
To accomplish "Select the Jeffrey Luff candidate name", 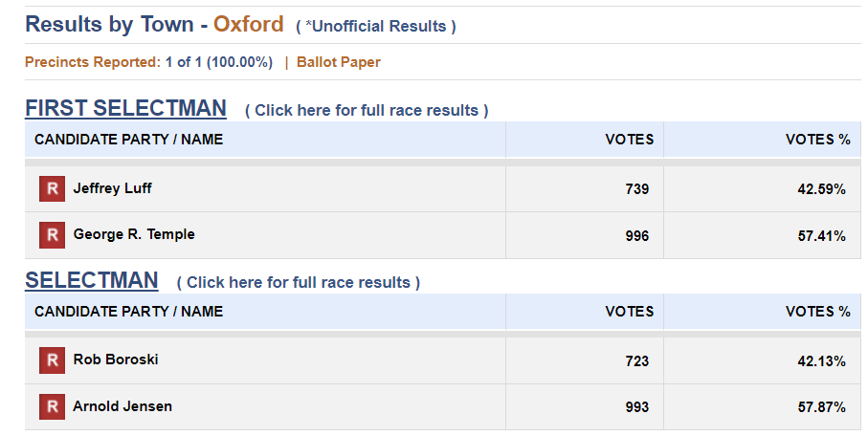I will tap(112, 188).
